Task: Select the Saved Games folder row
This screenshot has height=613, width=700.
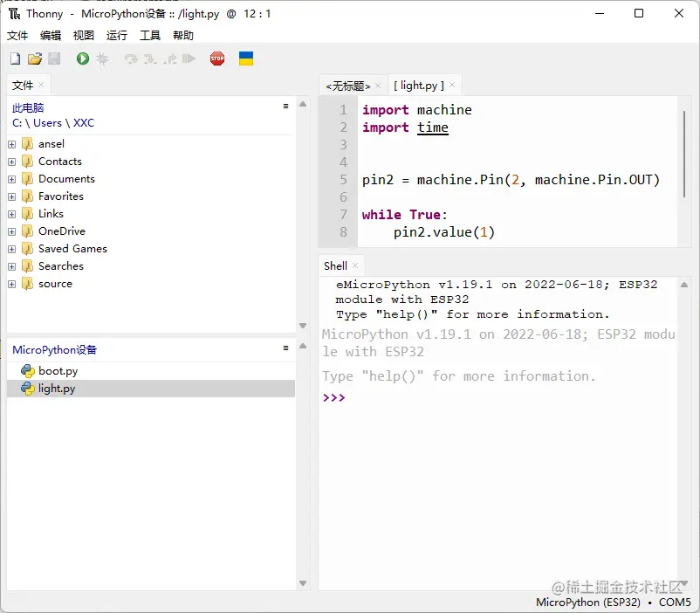Action: pyautogui.click(x=151, y=249)
